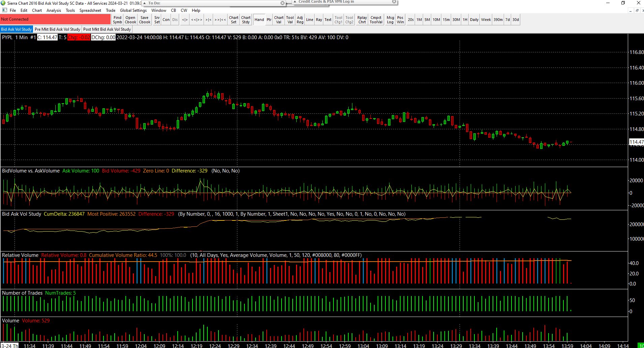Open the File menu

click(x=13, y=10)
